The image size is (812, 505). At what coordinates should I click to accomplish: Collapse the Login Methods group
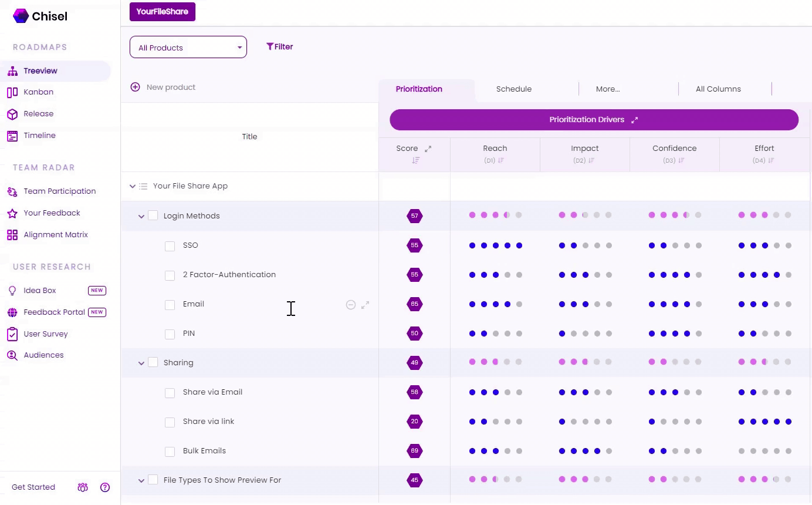[x=141, y=216]
